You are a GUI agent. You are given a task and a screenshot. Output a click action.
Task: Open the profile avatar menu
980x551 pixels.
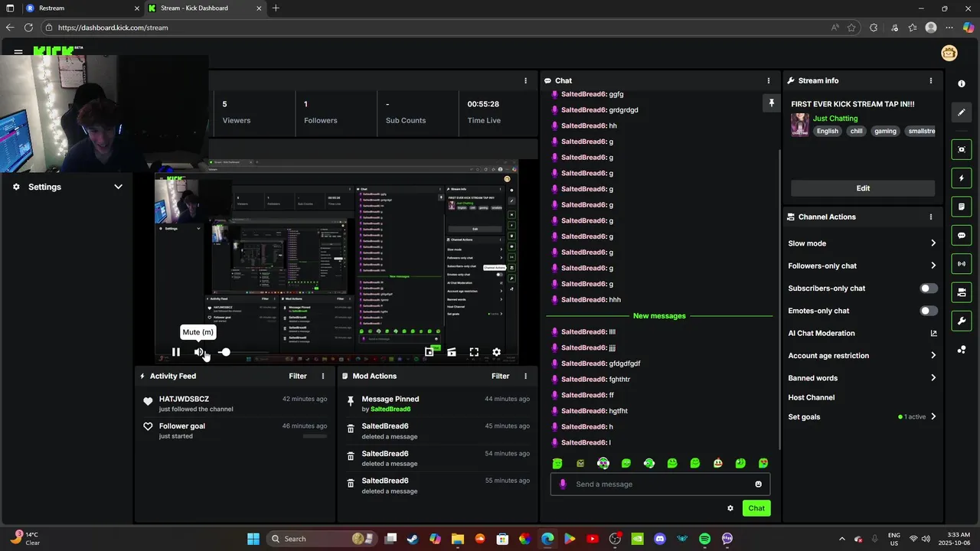(x=949, y=53)
